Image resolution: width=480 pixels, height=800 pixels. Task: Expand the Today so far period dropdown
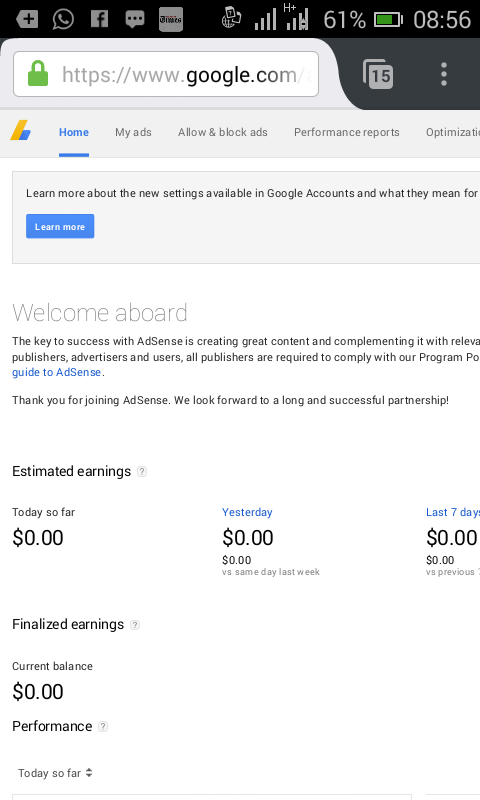(x=55, y=773)
